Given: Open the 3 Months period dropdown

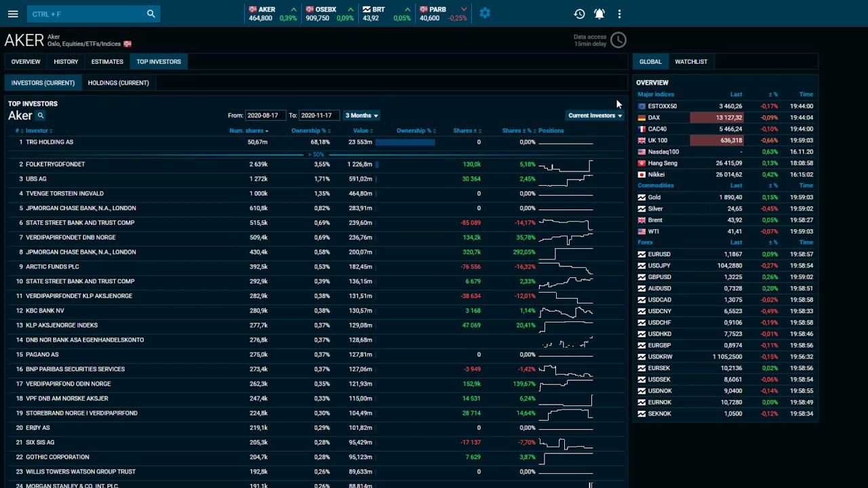Looking at the screenshot, I should click(x=361, y=115).
